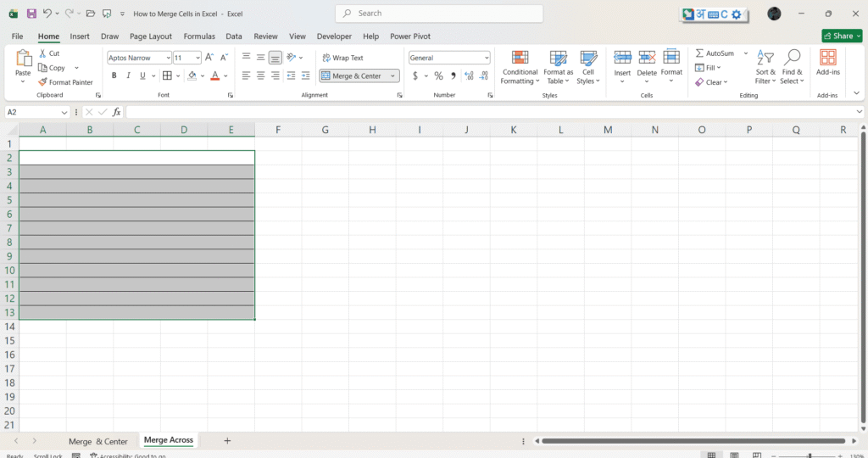Viewport: 868px width, 458px height.
Task: Switch to the Page Layout tab
Action: 151,36
